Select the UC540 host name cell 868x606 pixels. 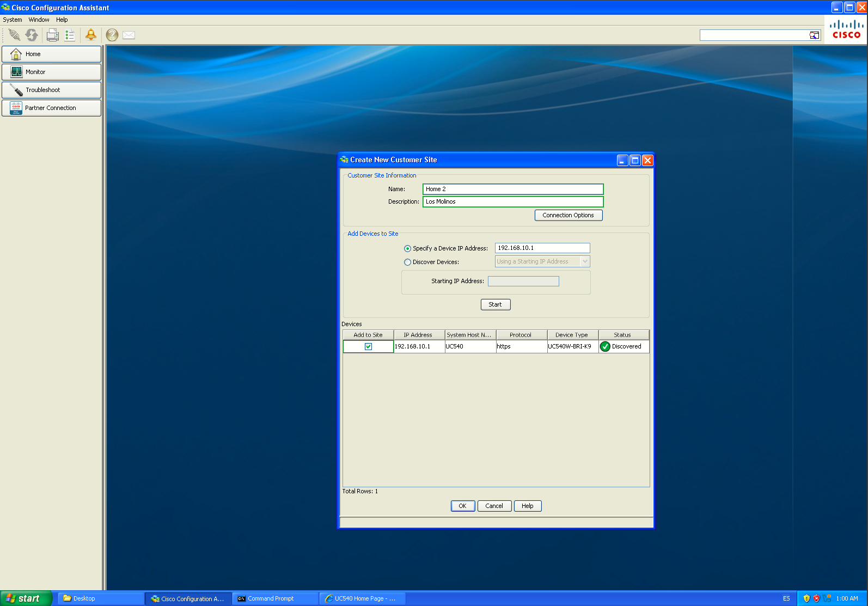[x=469, y=346]
